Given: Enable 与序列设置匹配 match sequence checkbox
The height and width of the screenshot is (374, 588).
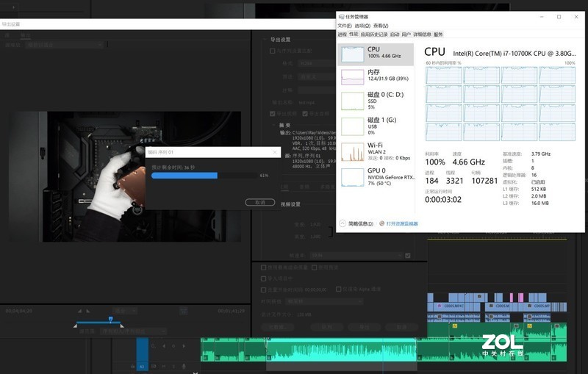Looking at the screenshot, I should pyautogui.click(x=273, y=51).
